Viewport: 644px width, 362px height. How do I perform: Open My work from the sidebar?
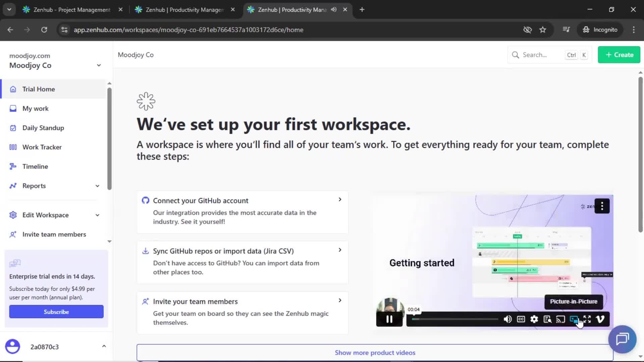point(13,108)
